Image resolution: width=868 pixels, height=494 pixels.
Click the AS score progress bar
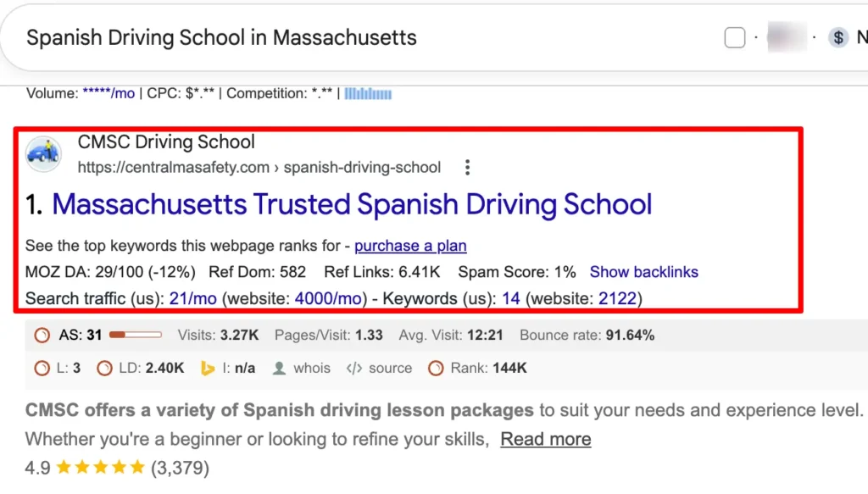click(136, 335)
